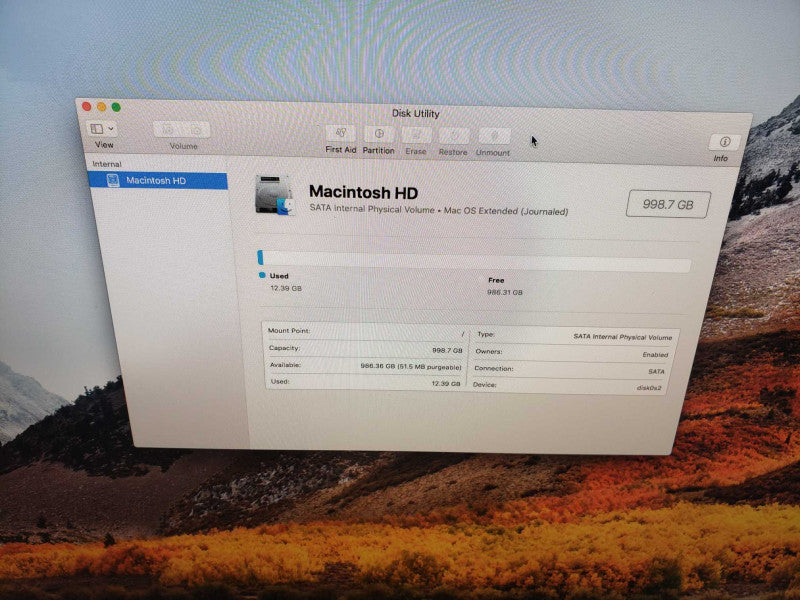
Task: Click the Internal sidebar section header
Action: (x=107, y=164)
